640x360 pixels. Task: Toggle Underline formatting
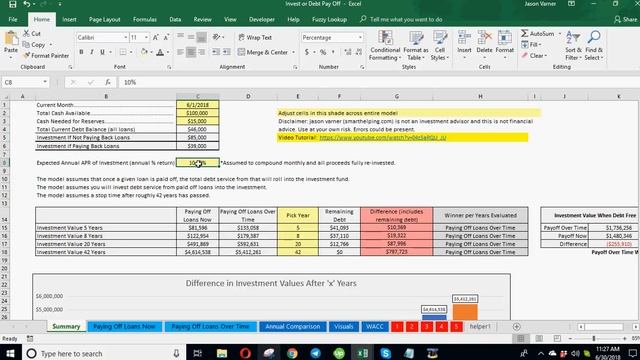coord(102,52)
